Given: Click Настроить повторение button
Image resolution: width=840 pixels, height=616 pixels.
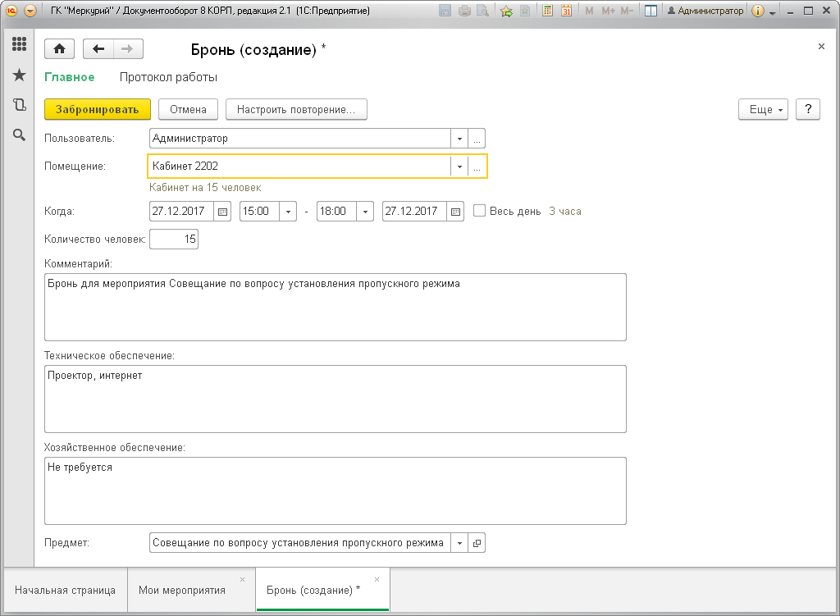Looking at the screenshot, I should click(296, 109).
